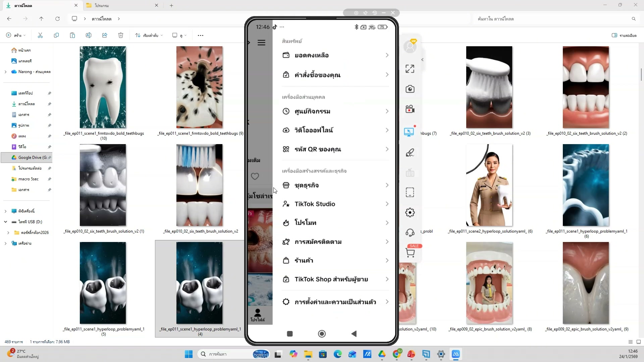644x362 pixels.
Task: Click the delete trash icon in Explorer toolbar
Action: [121, 35]
